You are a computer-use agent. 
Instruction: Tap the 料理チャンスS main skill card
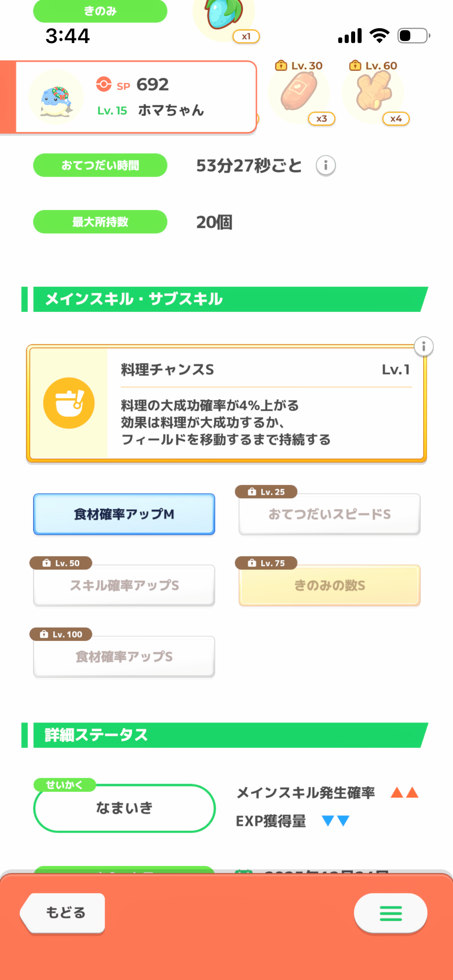coord(266,403)
